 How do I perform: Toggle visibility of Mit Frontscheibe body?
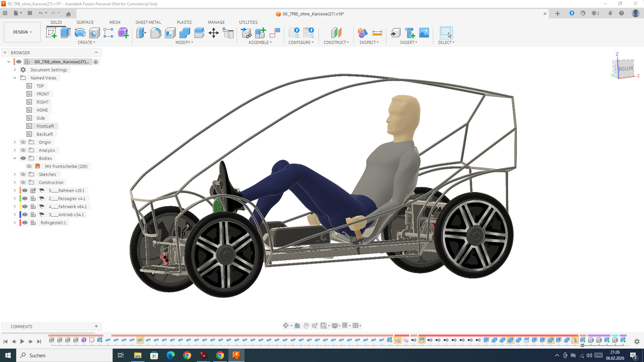(29, 166)
